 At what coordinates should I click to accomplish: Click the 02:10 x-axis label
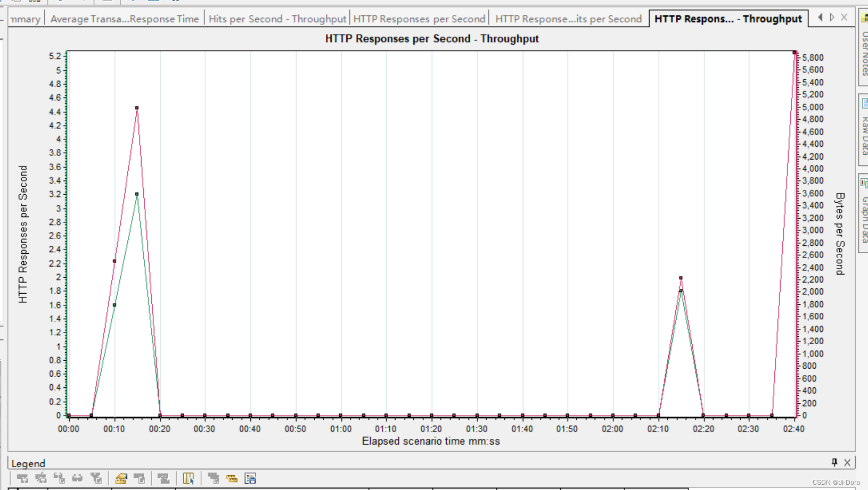tap(658, 429)
